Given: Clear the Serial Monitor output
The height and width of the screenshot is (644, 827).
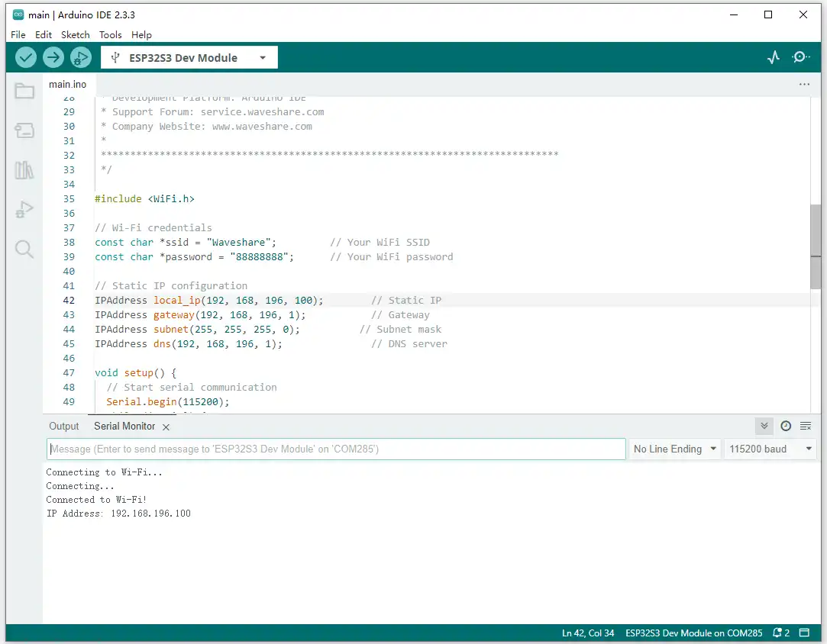Looking at the screenshot, I should [x=806, y=426].
